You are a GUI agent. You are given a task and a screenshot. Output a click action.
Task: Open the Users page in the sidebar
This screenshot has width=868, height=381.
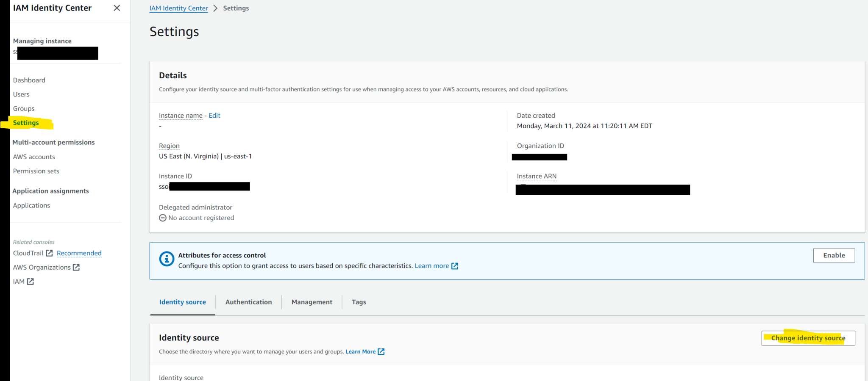point(21,94)
